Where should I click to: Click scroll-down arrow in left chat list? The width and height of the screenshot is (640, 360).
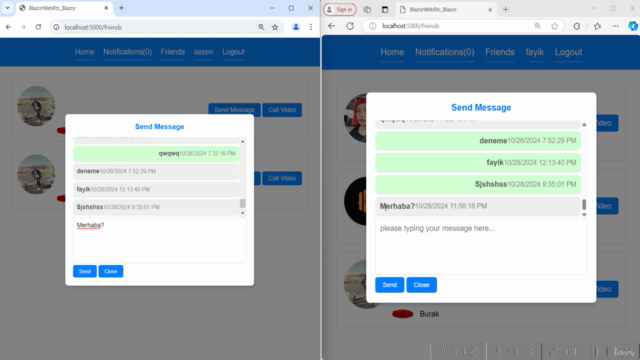(243, 213)
